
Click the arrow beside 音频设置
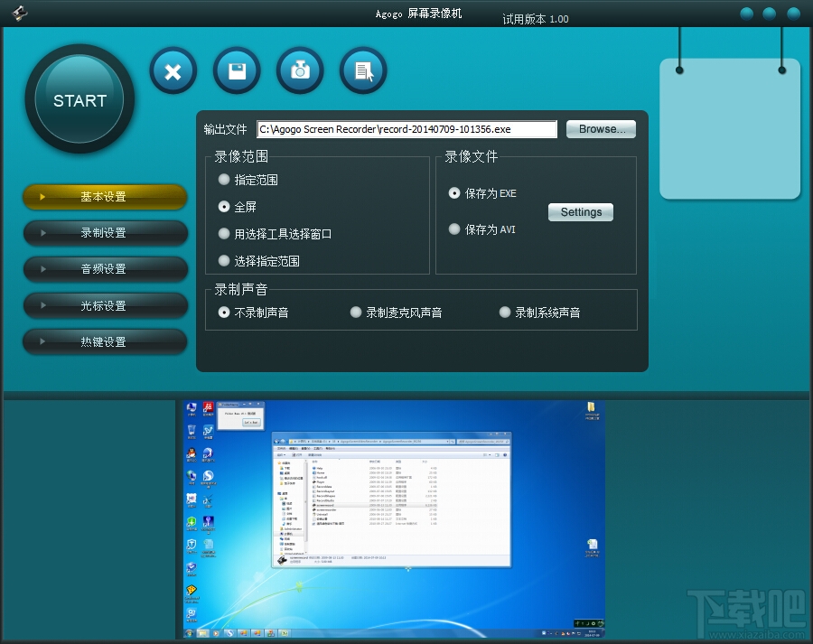point(43,269)
